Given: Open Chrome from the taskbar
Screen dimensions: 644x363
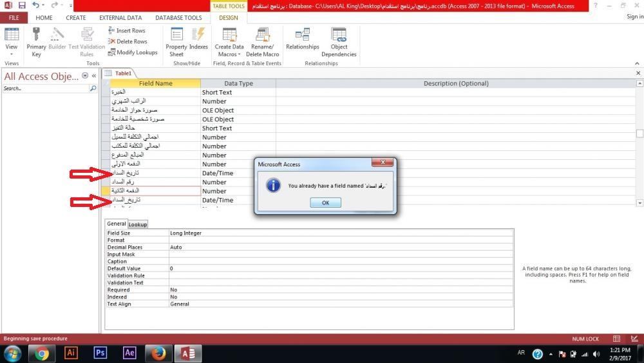Looking at the screenshot, I should click(x=41, y=353).
